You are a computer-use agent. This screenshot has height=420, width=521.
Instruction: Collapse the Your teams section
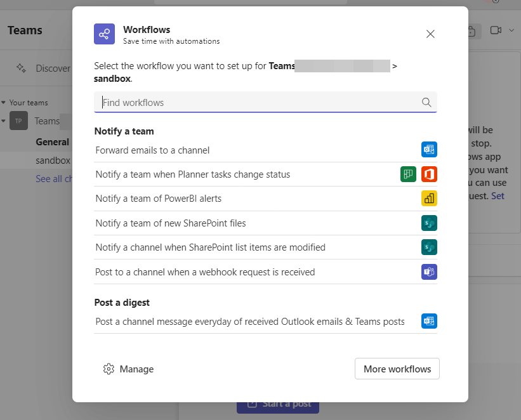pyautogui.click(x=3, y=103)
